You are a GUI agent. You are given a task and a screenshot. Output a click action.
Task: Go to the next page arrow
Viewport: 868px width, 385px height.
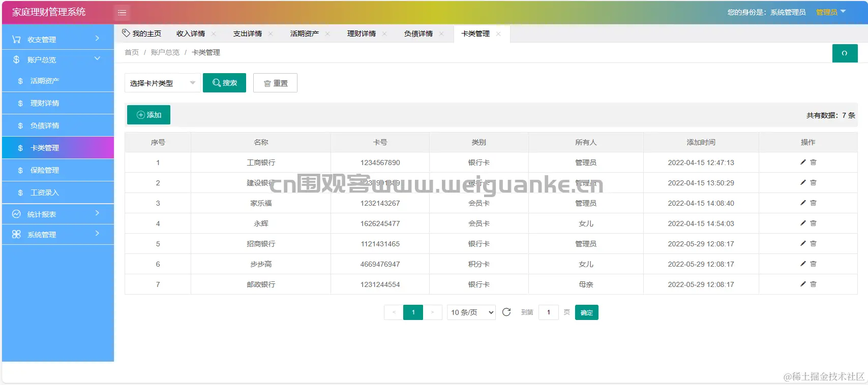pyautogui.click(x=433, y=312)
